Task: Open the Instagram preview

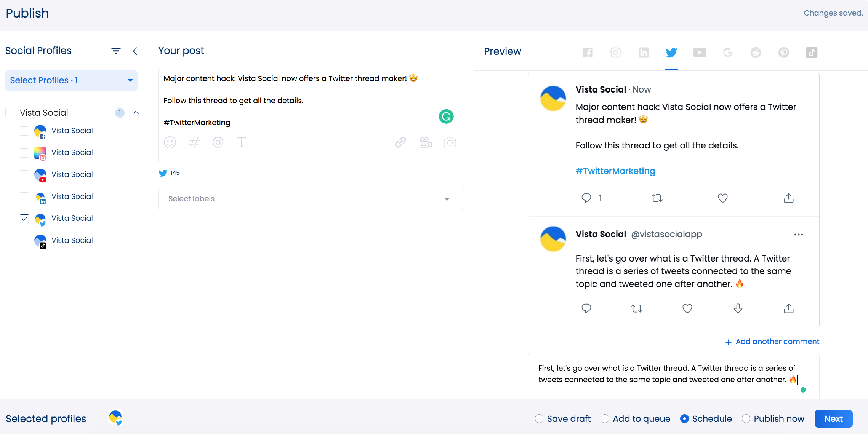Action: [x=616, y=53]
